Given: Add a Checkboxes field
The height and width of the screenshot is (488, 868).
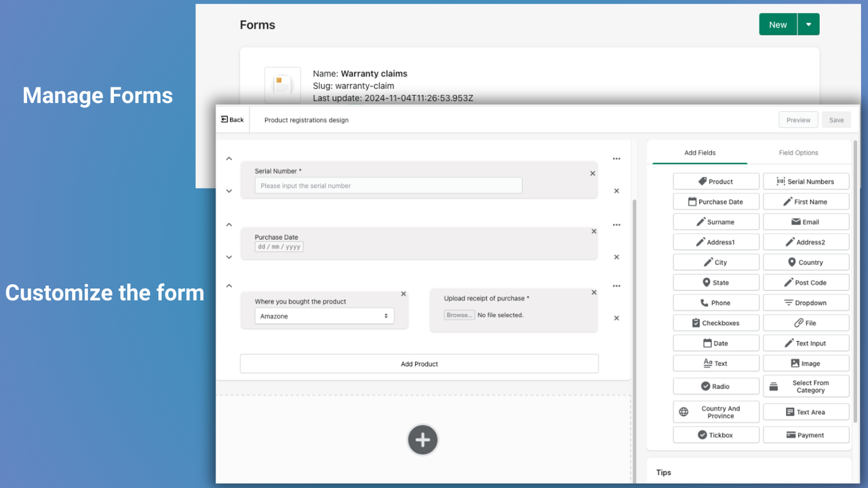Looking at the screenshot, I should point(715,323).
